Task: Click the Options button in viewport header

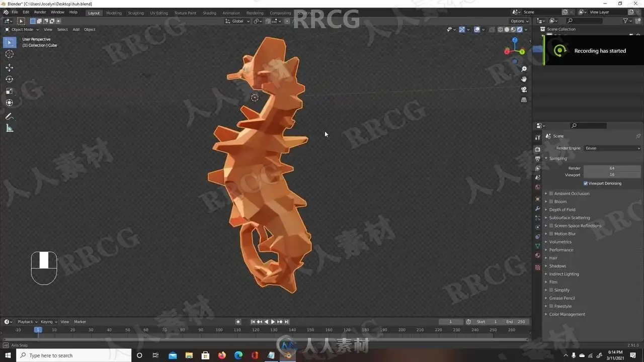Action: (519, 21)
